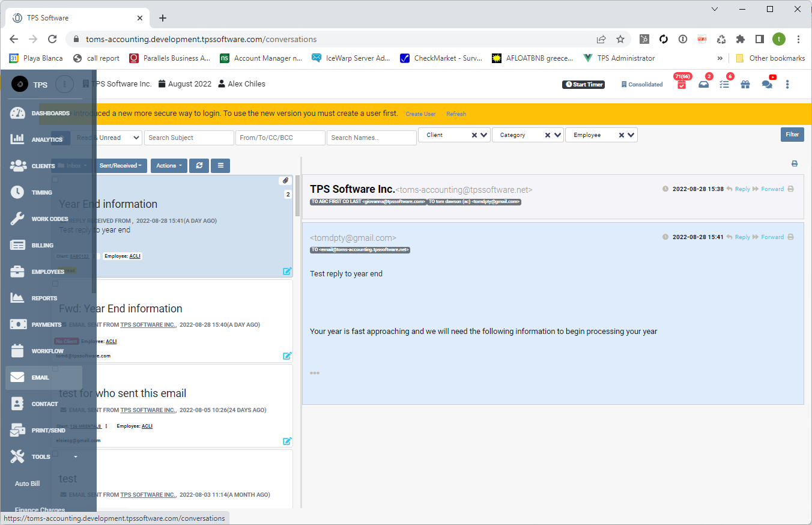Expand the Client filter dropdown arrow
The width and height of the screenshot is (812, 525).
(x=485, y=135)
